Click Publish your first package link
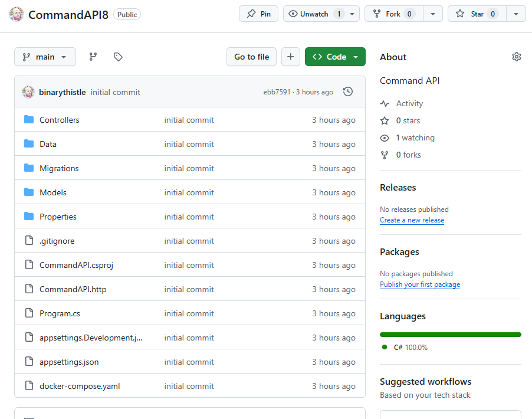Image resolution: width=532 pixels, height=419 pixels. [x=420, y=284]
